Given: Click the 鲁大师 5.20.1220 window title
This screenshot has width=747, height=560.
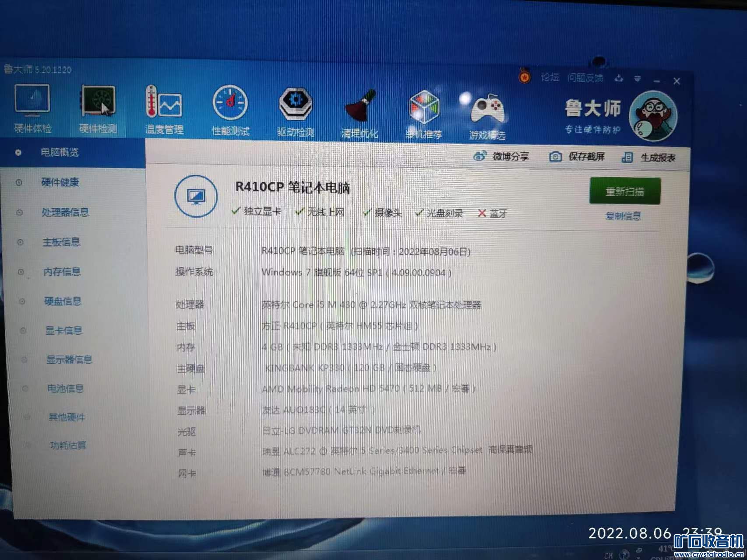Looking at the screenshot, I should [37, 70].
